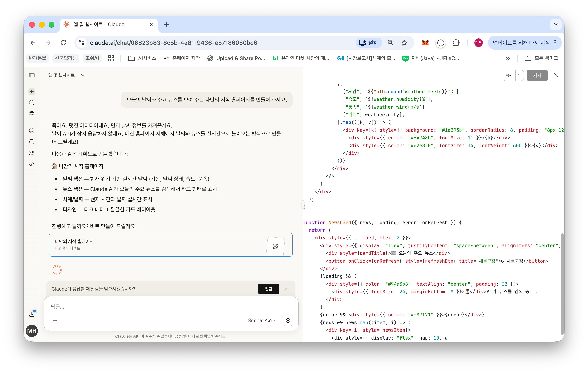Toggle the Claude sidebar panel icon

32,75
